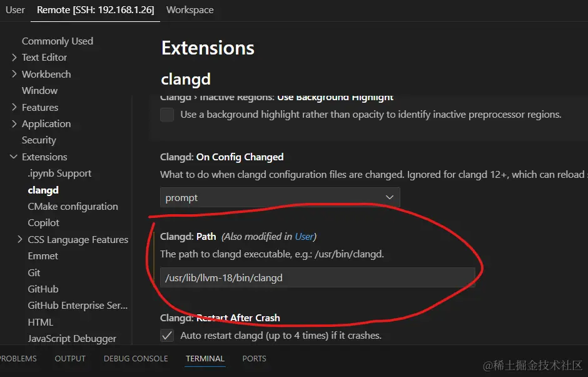Image resolution: width=588 pixels, height=377 pixels.
Task: Click the Clangd Path input field
Action: coord(317,278)
